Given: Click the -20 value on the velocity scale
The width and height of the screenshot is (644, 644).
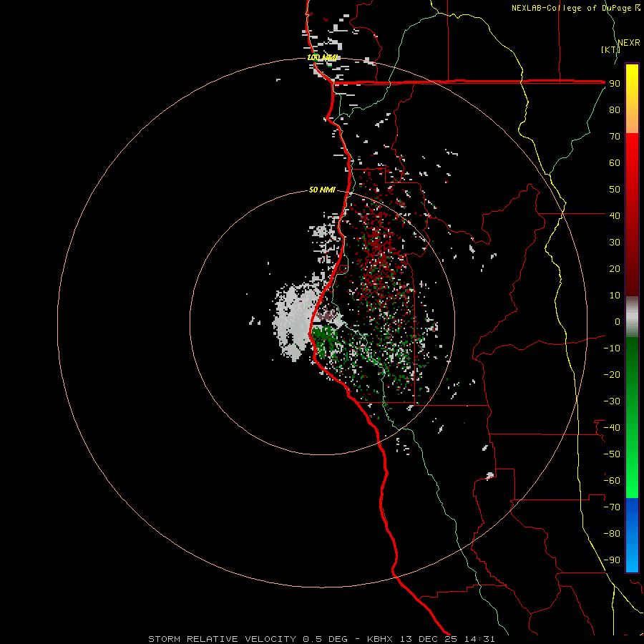Looking at the screenshot, I should tap(612, 375).
